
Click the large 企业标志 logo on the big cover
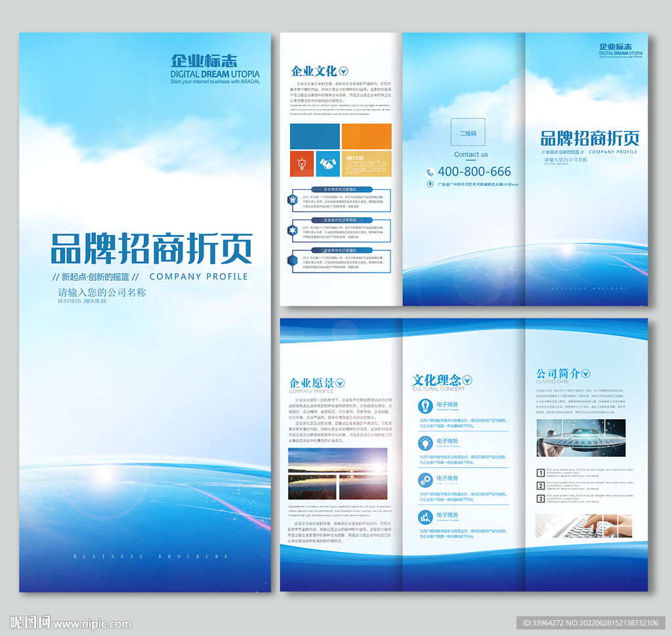click(x=204, y=61)
